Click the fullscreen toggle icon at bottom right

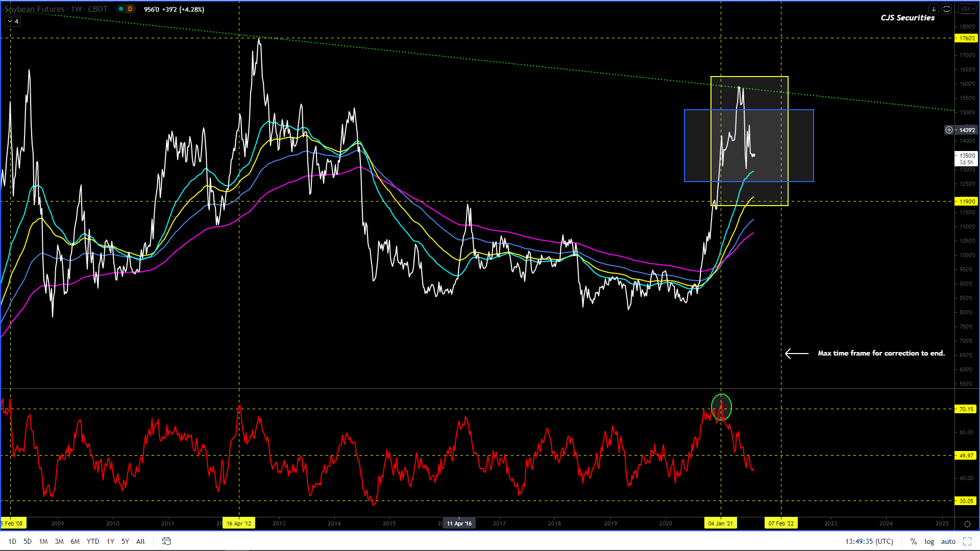pyautogui.click(x=967, y=541)
